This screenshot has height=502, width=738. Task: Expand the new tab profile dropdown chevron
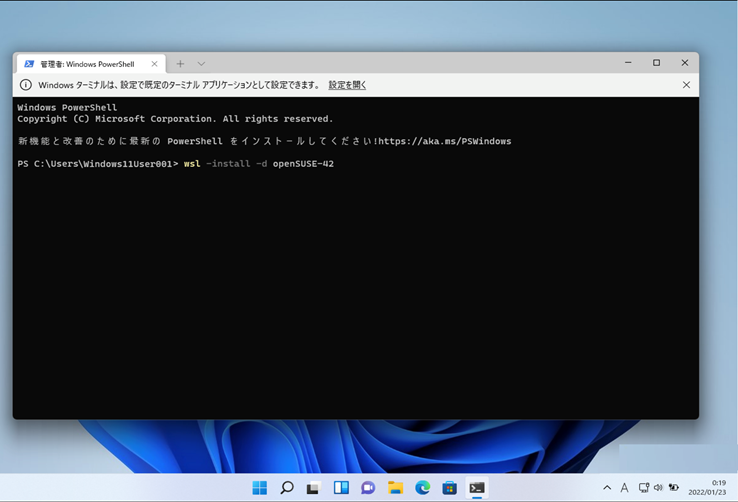click(x=201, y=64)
